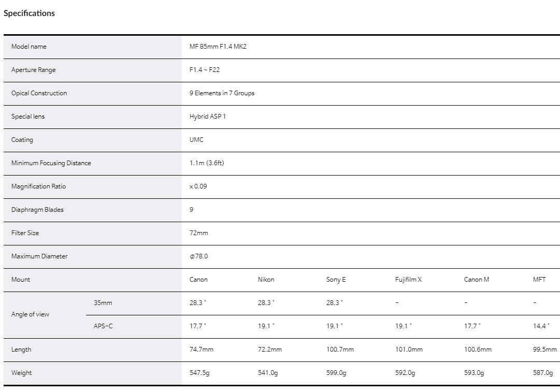Select the Sony E mount header
Viewport: 560px width, 392px height.
point(336,280)
